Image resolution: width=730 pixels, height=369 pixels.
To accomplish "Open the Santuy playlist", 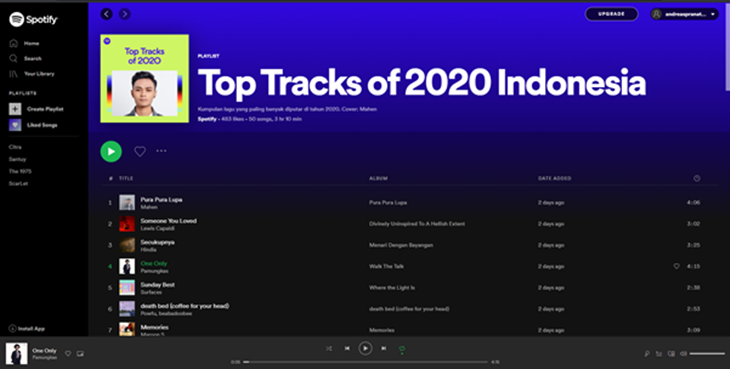I will point(17,159).
